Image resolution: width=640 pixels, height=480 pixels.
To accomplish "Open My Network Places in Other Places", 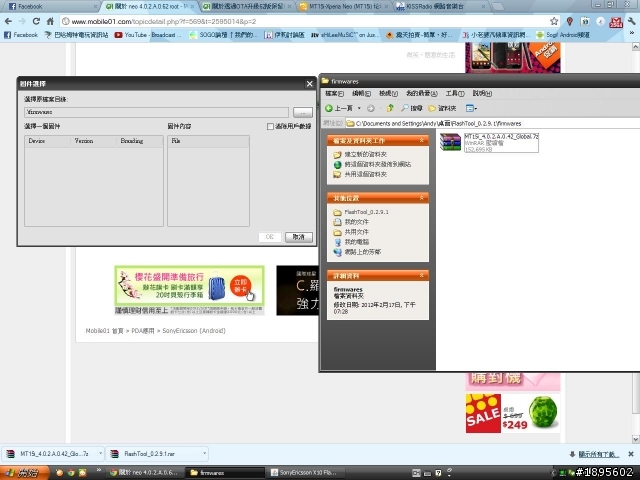I will (x=357, y=252).
